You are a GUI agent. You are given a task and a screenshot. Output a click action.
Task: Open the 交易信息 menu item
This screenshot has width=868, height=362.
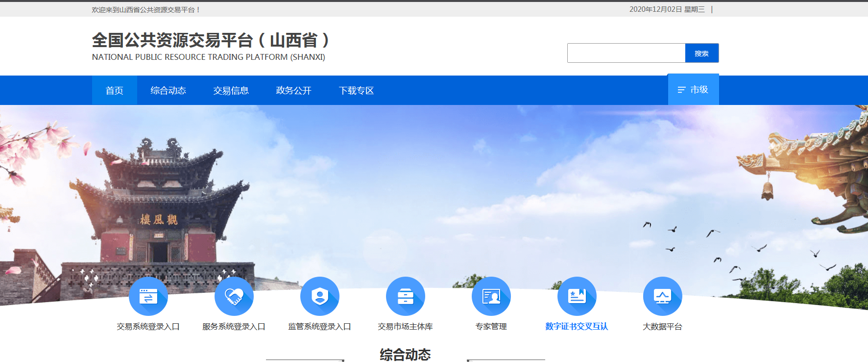(231, 90)
